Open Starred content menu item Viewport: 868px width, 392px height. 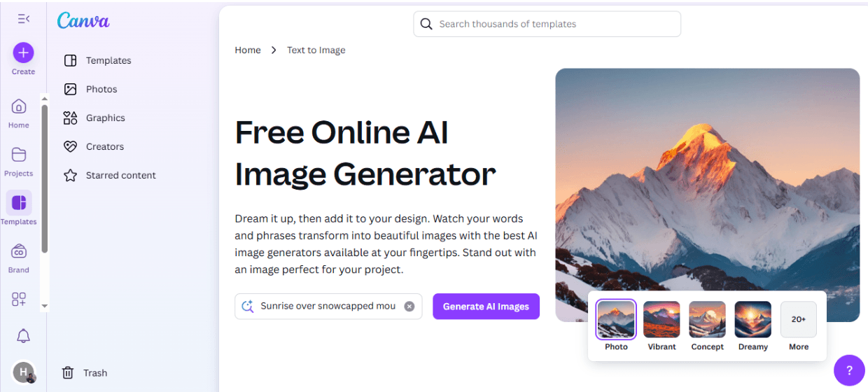120,175
